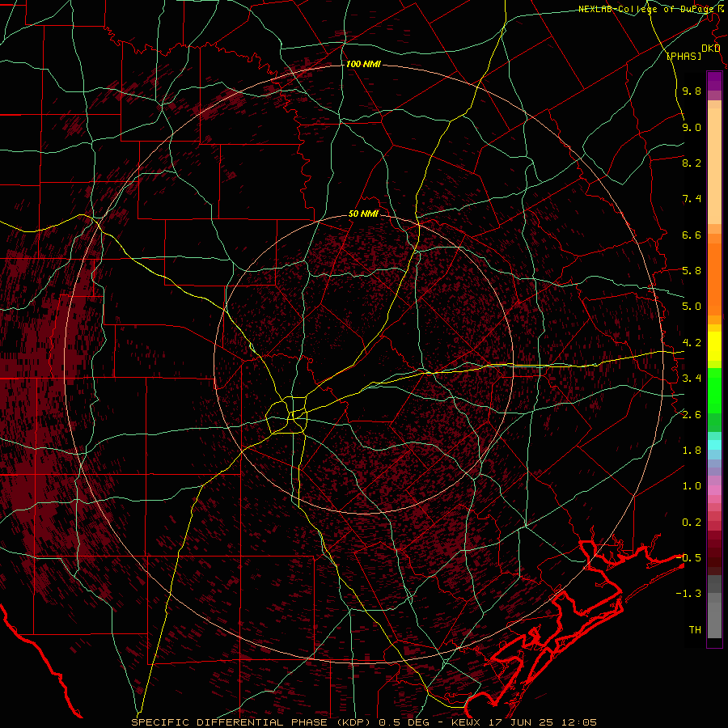Screen dimensions: 728x728
Task: Click the '100 NMI' range ring label
Action: pyautogui.click(x=363, y=64)
